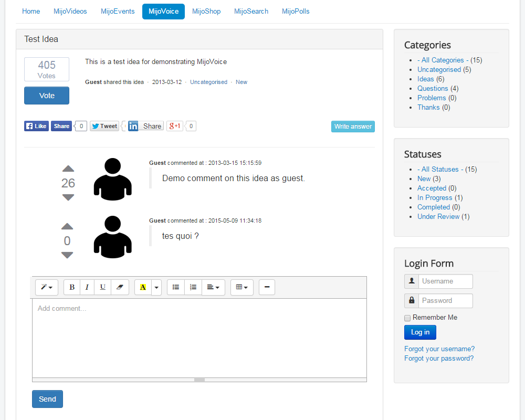Open the paragraph alignment dropdown

pos(213,287)
